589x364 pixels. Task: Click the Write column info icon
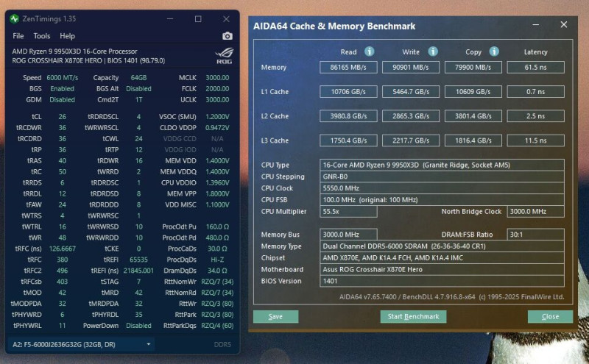click(433, 51)
